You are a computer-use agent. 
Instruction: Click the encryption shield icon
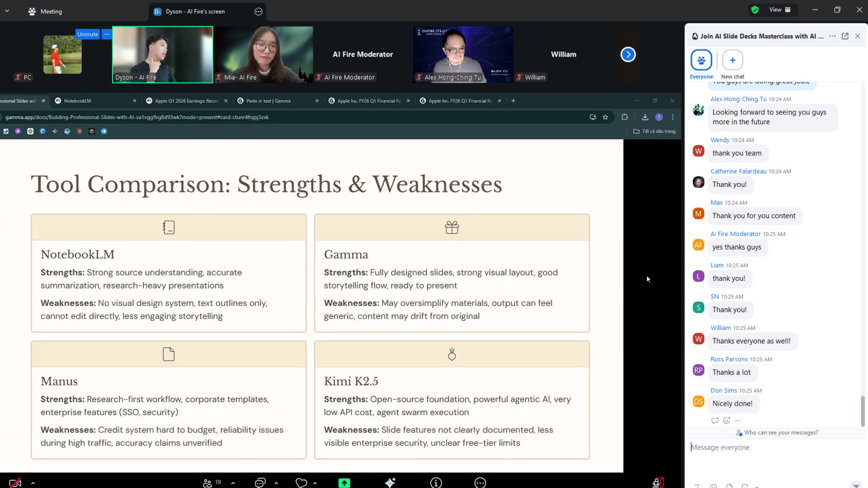pyautogui.click(x=755, y=10)
